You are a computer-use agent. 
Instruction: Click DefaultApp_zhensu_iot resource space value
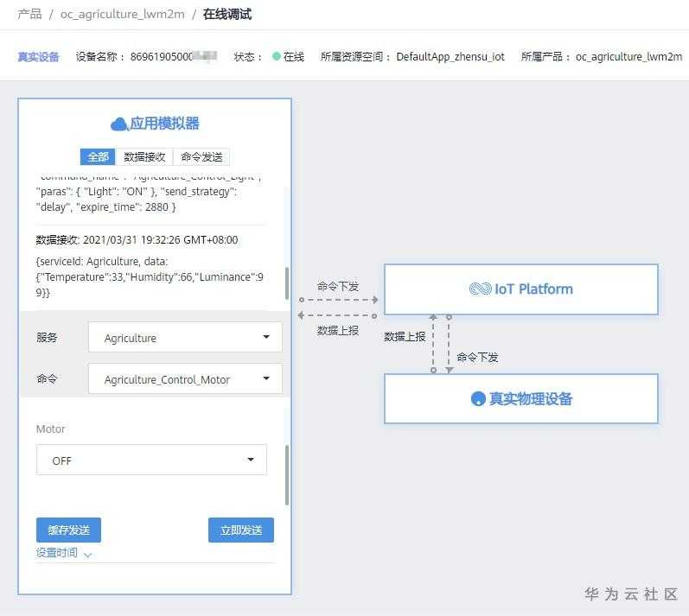click(450, 57)
